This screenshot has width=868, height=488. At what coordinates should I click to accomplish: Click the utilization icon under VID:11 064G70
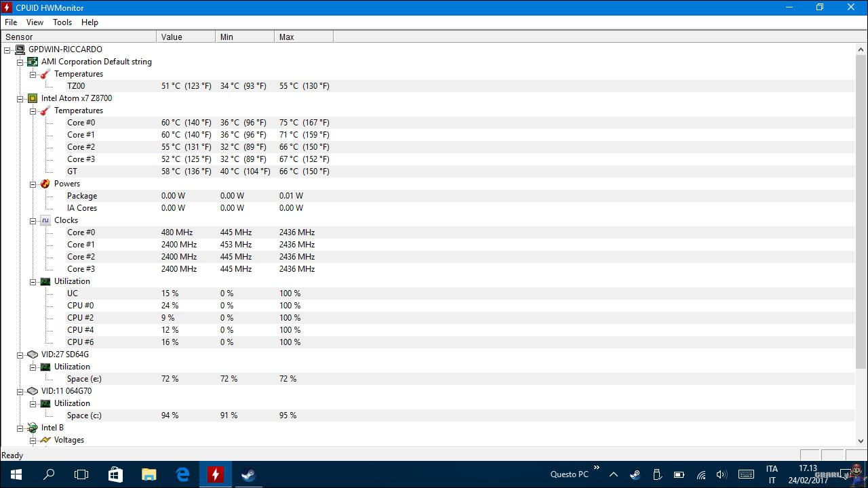pyautogui.click(x=45, y=403)
